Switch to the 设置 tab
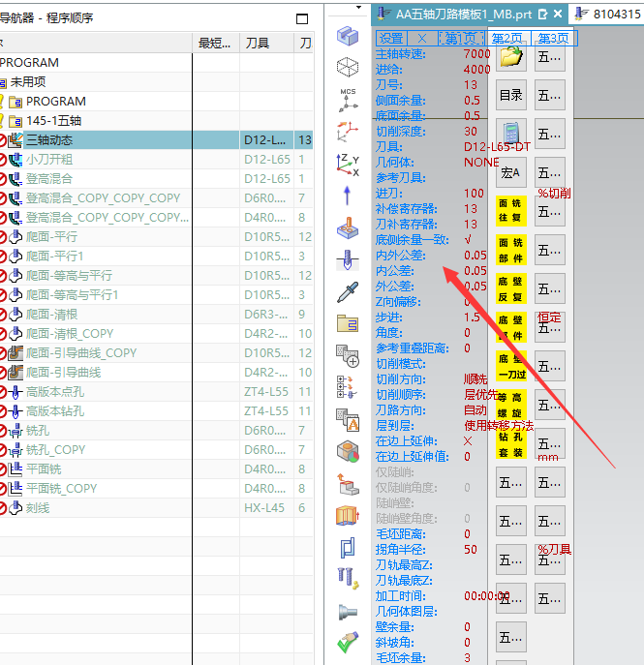The height and width of the screenshot is (665, 644). 391,38
